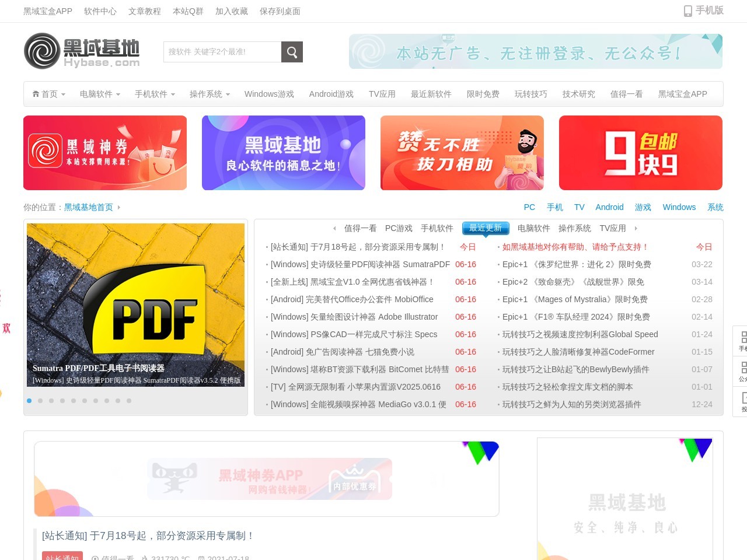Click 加入收藏 link in top bar
Screen dimensions: 747x560
click(x=232, y=11)
